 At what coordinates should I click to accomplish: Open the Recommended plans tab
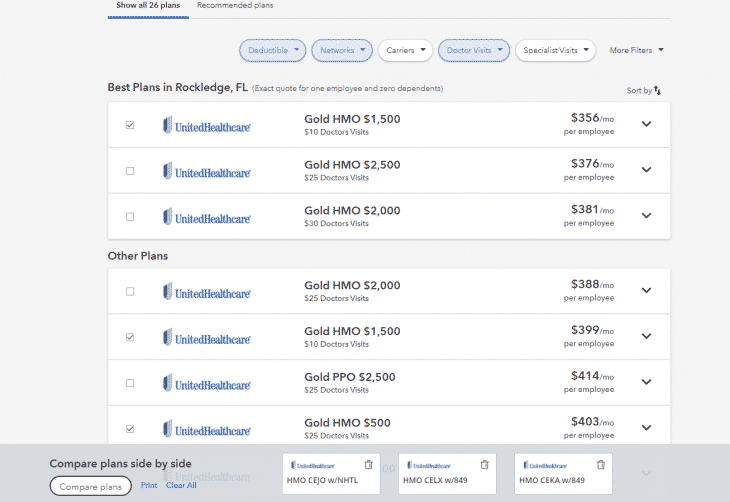tap(235, 6)
